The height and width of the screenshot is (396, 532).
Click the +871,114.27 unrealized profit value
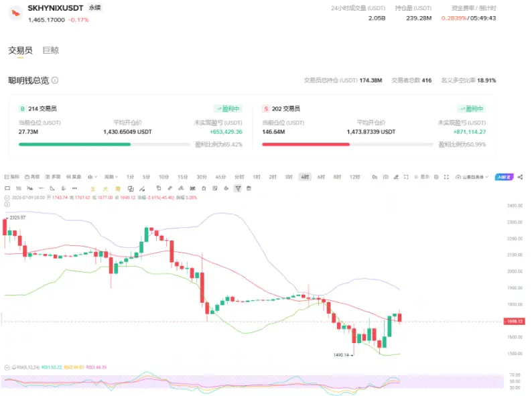470,132
